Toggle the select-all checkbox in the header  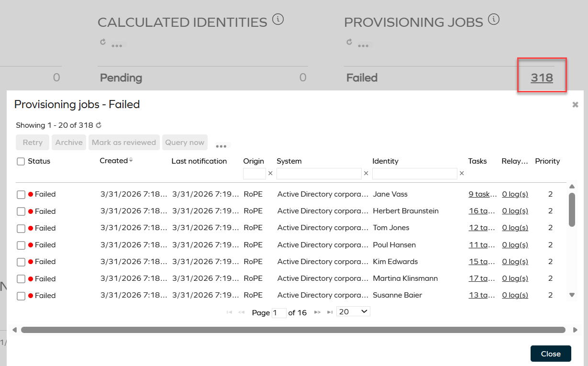(x=21, y=161)
